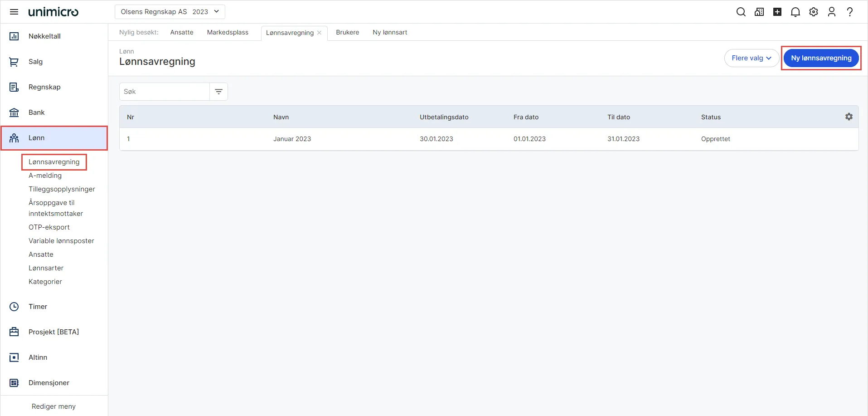The height and width of the screenshot is (416, 868).
Task: Click the Bank building icon
Action: (14, 113)
